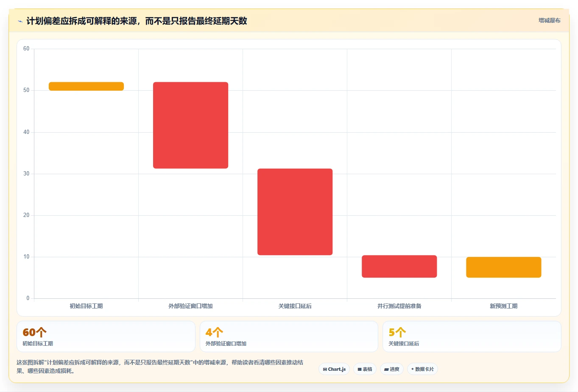This screenshot has width=578, height=392.
Task: Click the y-axis value 0
Action: click(28, 298)
